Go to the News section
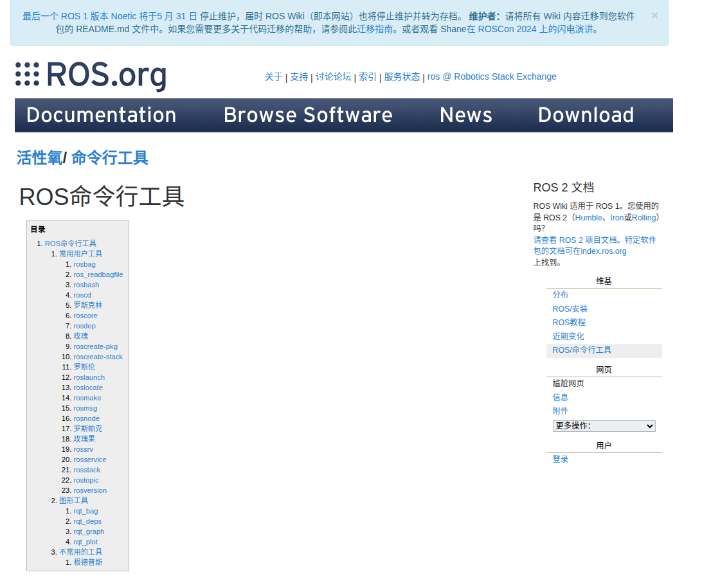Viewport: 702px width, 588px height. pos(465,115)
